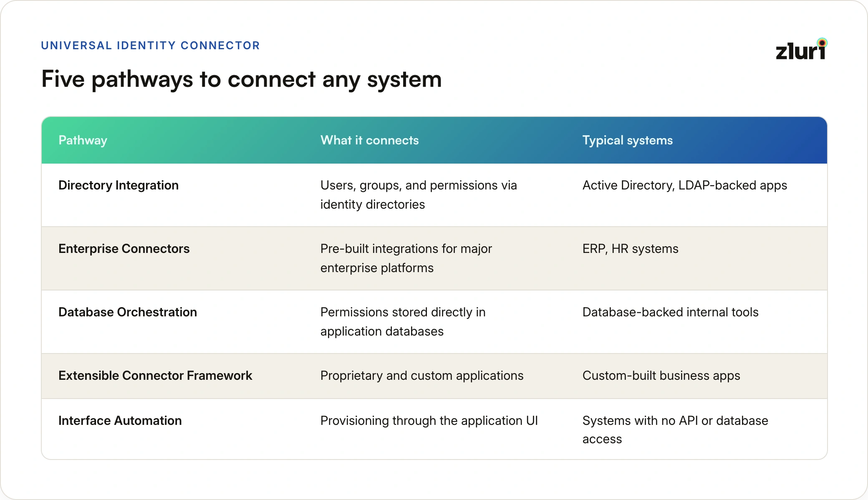Click the 'Pathway' column header

(x=83, y=140)
